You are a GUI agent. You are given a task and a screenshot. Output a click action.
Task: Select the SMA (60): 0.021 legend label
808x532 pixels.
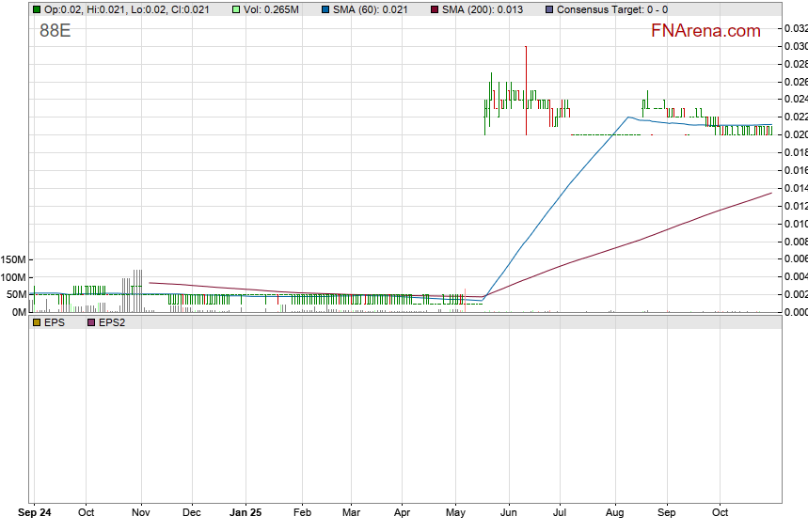[370, 9]
